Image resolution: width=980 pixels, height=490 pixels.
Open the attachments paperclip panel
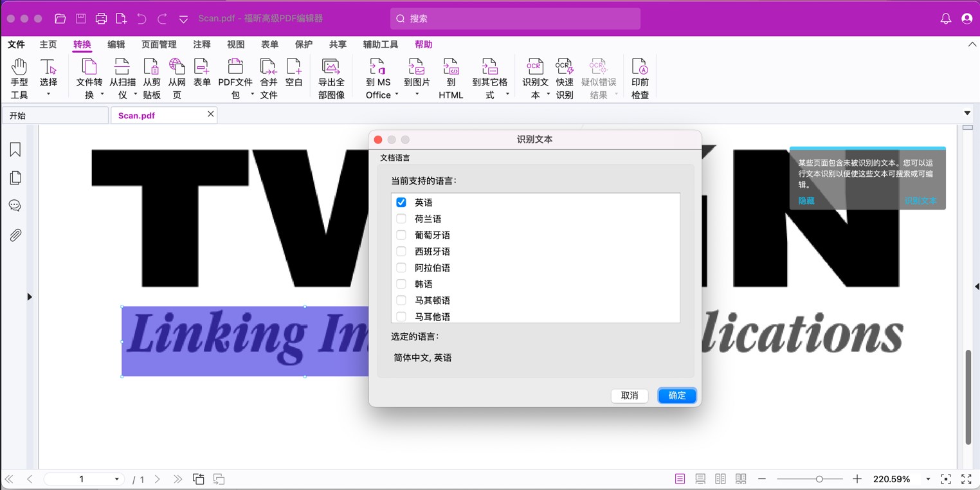(15, 235)
